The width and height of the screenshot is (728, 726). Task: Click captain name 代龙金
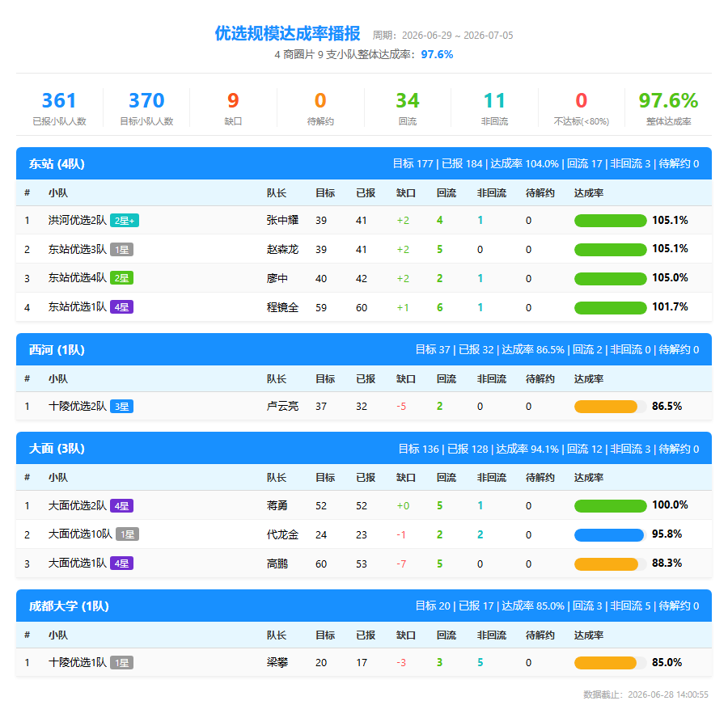click(x=282, y=535)
